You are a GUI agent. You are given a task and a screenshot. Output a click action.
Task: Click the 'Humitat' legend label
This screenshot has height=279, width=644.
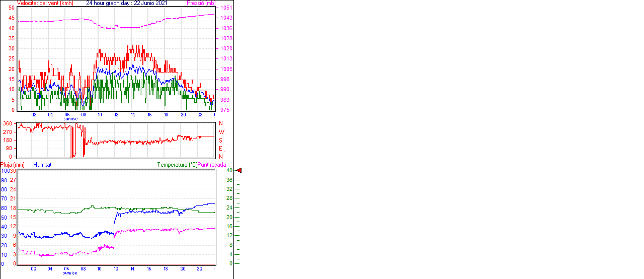coord(42,165)
